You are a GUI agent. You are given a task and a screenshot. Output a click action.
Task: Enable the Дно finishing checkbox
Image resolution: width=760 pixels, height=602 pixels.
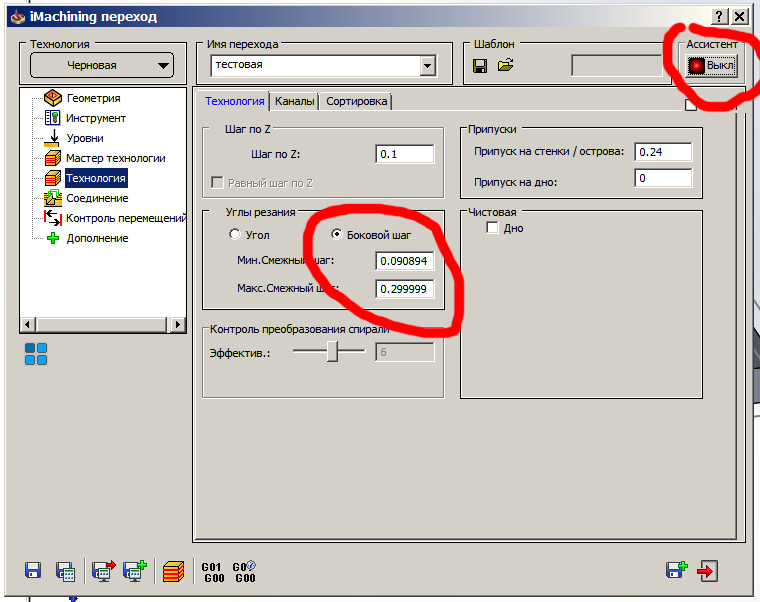point(492,227)
